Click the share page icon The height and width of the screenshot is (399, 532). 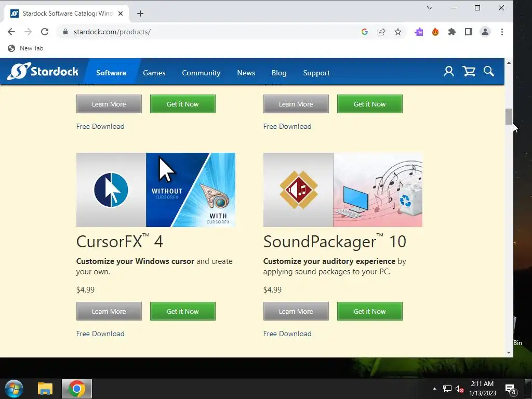pos(381,32)
